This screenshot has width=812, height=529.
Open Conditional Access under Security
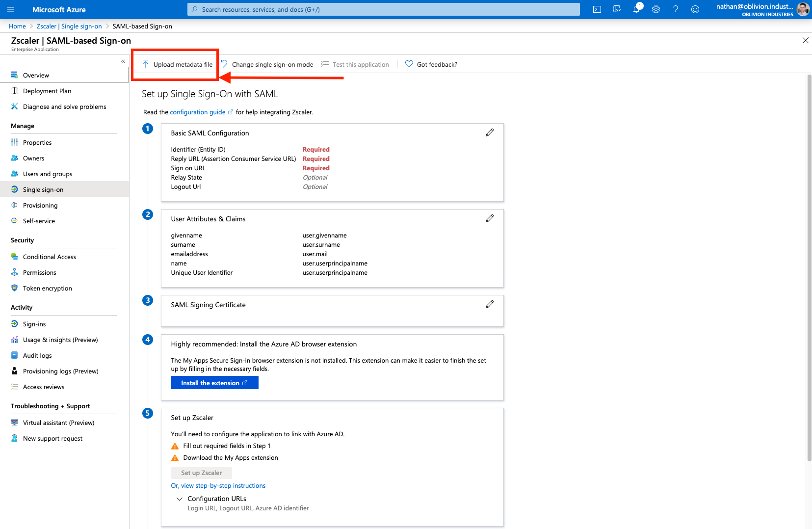[49, 257]
